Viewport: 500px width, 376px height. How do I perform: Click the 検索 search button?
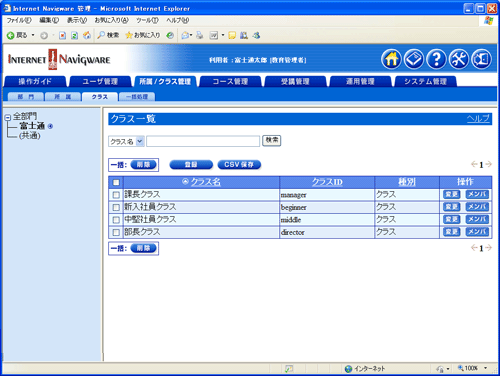[x=272, y=141]
